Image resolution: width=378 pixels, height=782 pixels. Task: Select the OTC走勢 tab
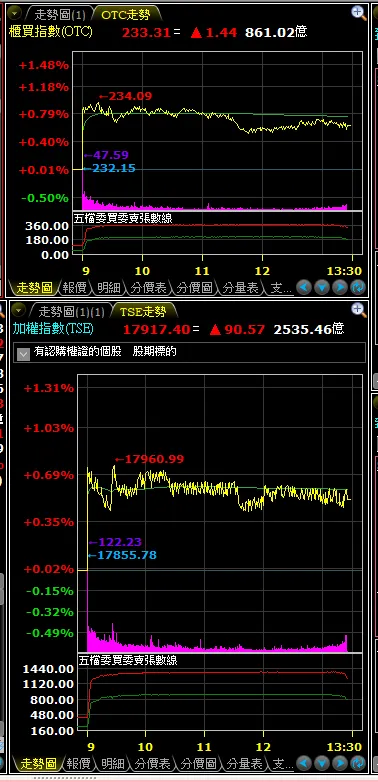tap(125, 14)
